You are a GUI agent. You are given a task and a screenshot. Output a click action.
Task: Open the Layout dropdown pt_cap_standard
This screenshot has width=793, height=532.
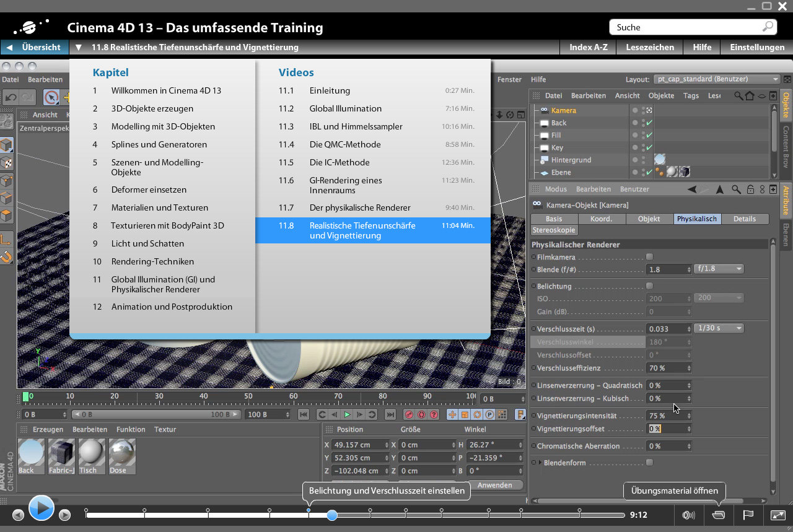click(x=716, y=79)
